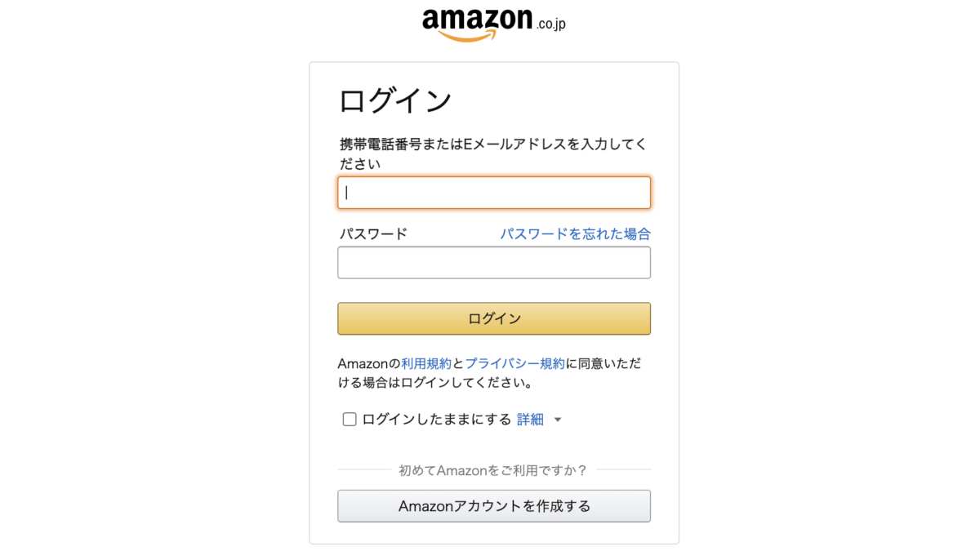The width and height of the screenshot is (980, 560).
Task: Open the 利用規約 link
Action: pos(426,363)
